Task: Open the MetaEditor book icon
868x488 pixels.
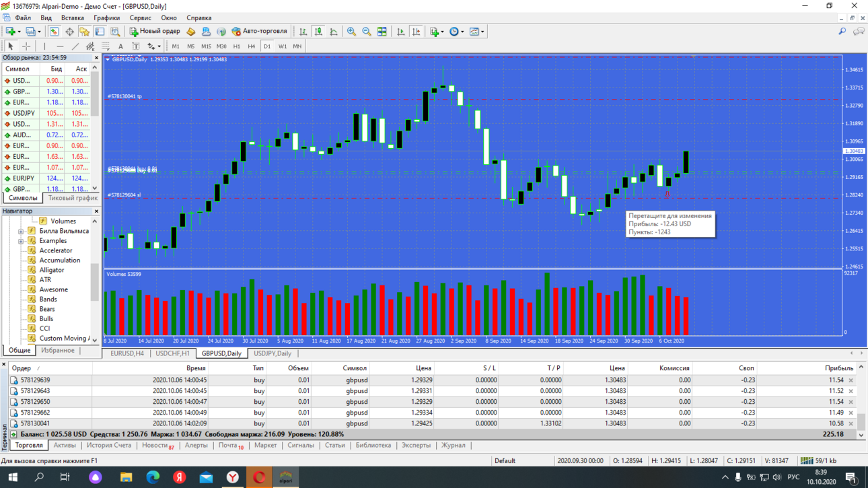Action: 191,32
